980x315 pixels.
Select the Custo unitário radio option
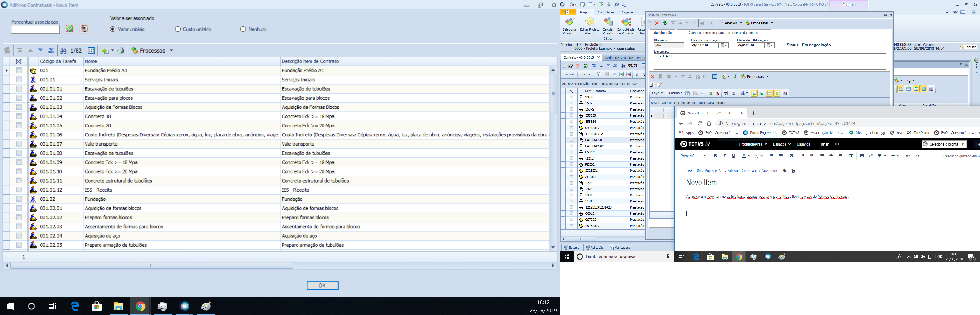178,29
